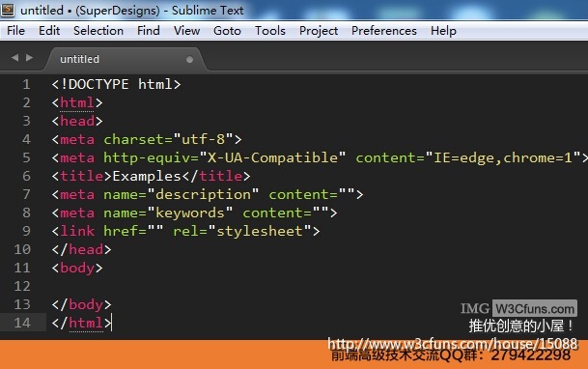Open the Preferences menu
The width and height of the screenshot is (588, 369).
point(384,31)
